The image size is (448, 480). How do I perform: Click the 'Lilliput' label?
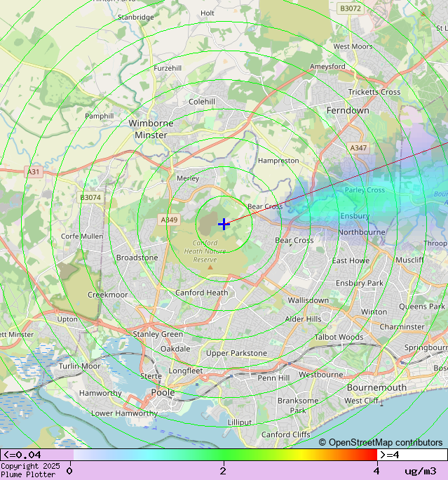(240, 422)
